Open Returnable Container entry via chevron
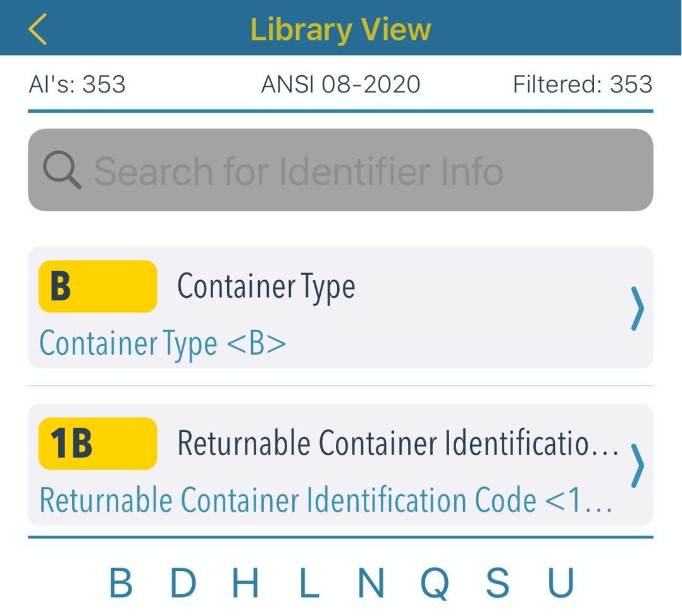 coord(637,465)
